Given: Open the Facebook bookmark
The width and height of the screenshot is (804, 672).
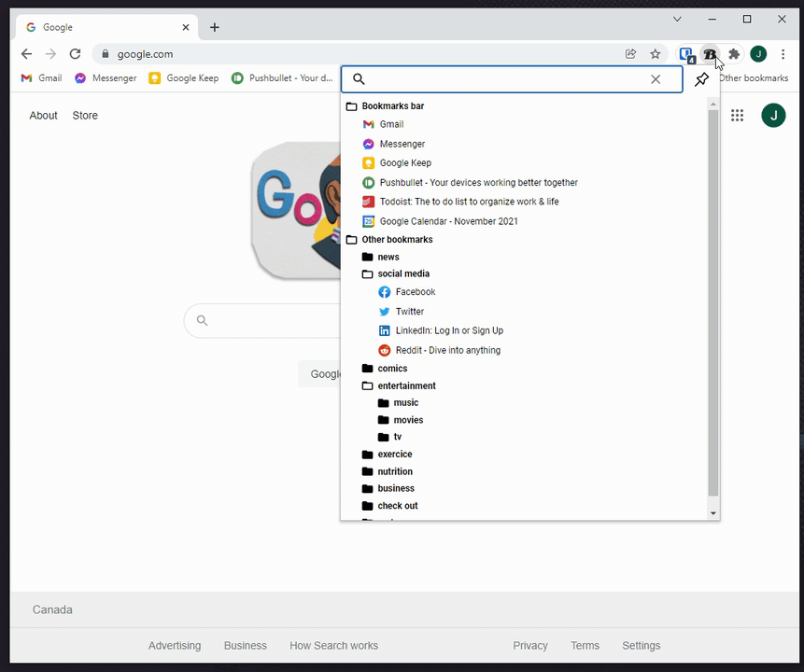Looking at the screenshot, I should (x=414, y=291).
